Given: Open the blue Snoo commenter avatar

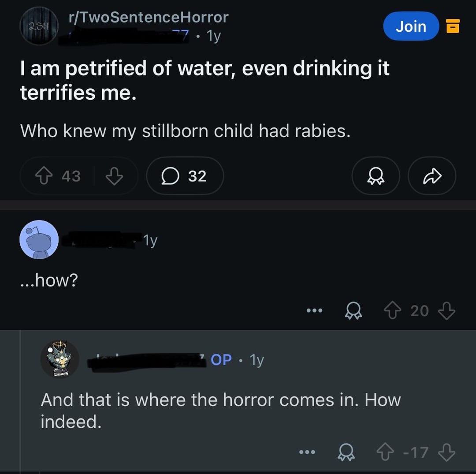Looking at the screenshot, I should click(39, 240).
